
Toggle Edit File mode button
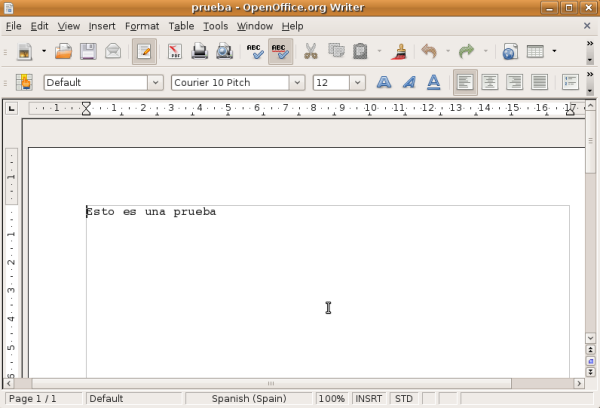(x=143, y=51)
